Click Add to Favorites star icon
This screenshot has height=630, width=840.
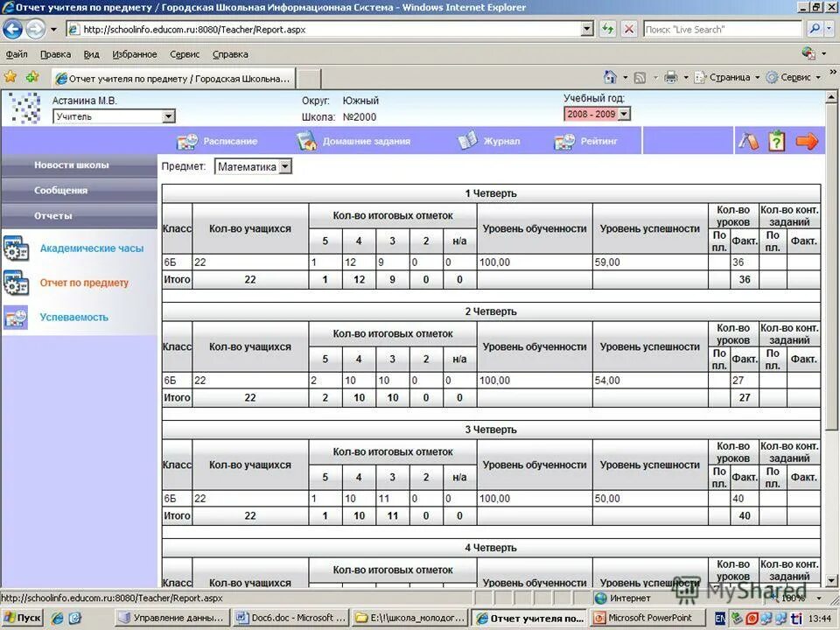pyautogui.click(x=32, y=77)
